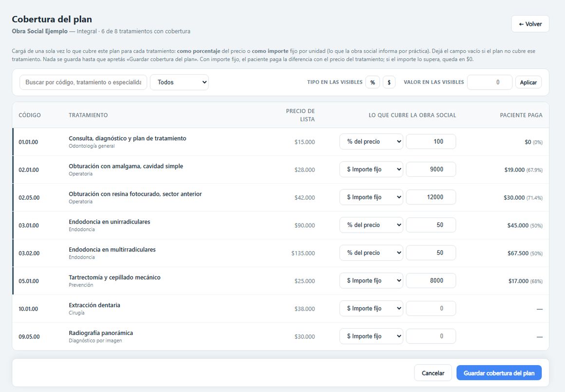Image resolution: width=565 pixels, height=392 pixels.
Task: Change coverage type for Endodoncia en unirradiculares
Action: pyautogui.click(x=371, y=225)
